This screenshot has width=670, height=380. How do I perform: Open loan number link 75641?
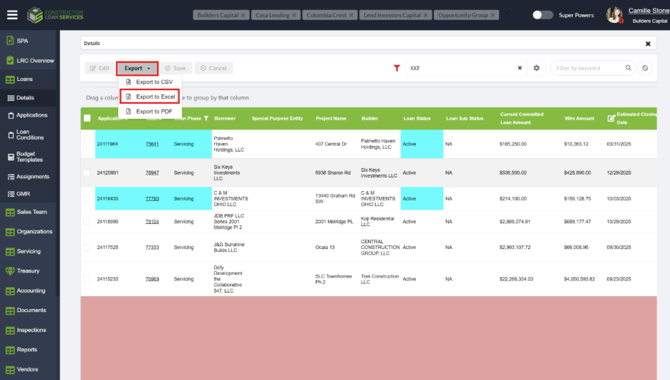pos(152,144)
